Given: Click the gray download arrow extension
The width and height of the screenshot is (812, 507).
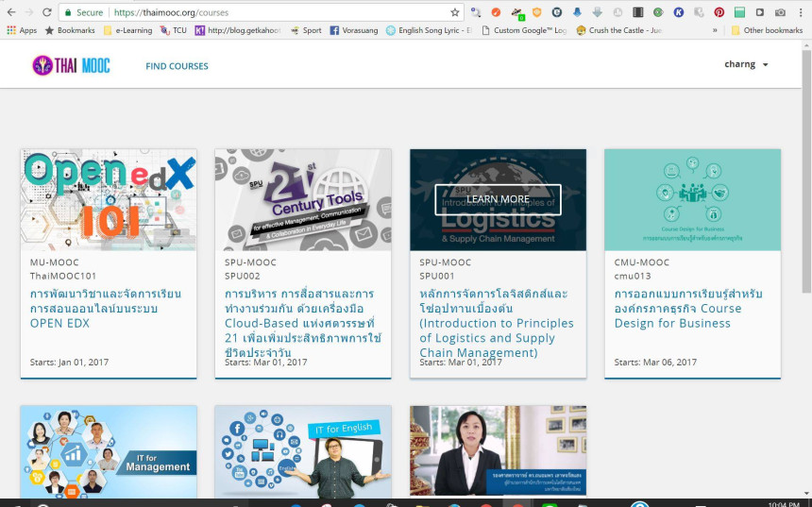Looking at the screenshot, I should pos(597,12).
